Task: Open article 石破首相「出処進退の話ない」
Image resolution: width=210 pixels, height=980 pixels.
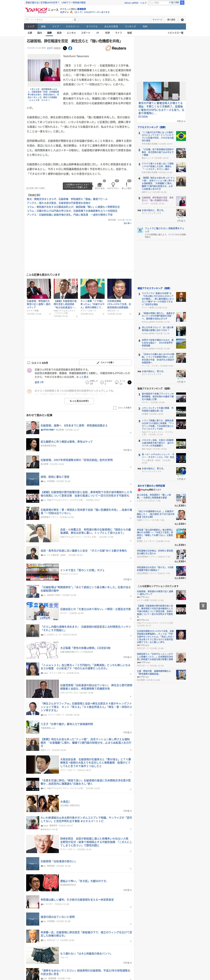Action: (x=58, y=861)
